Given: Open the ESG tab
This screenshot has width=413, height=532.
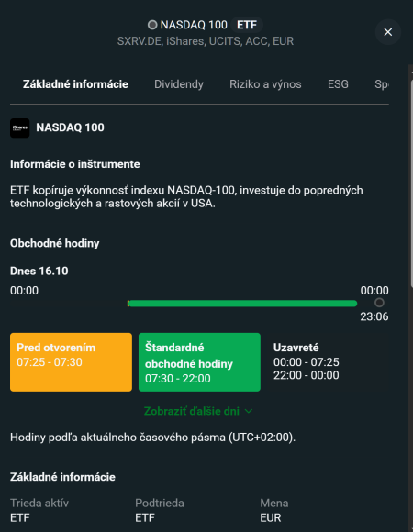Looking at the screenshot, I should tap(338, 84).
